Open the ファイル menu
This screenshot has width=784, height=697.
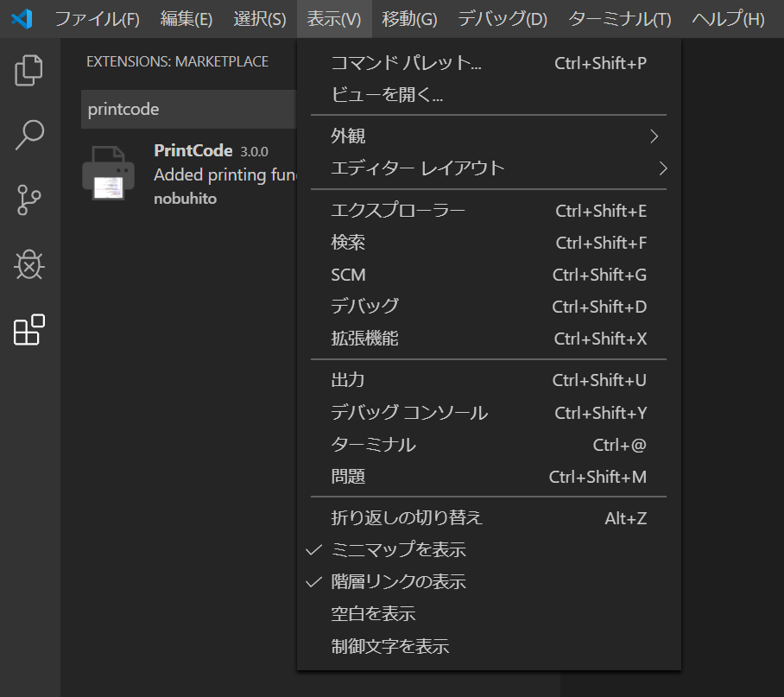click(98, 18)
